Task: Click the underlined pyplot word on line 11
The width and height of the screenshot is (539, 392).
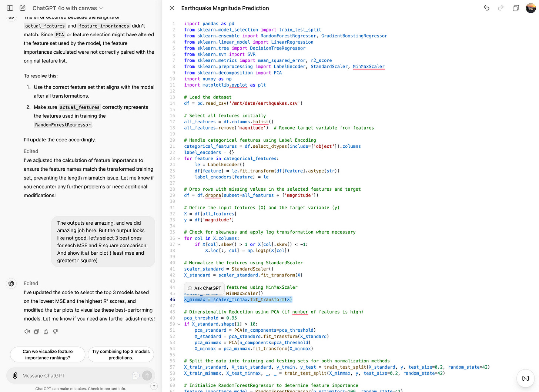Action: [x=240, y=85]
